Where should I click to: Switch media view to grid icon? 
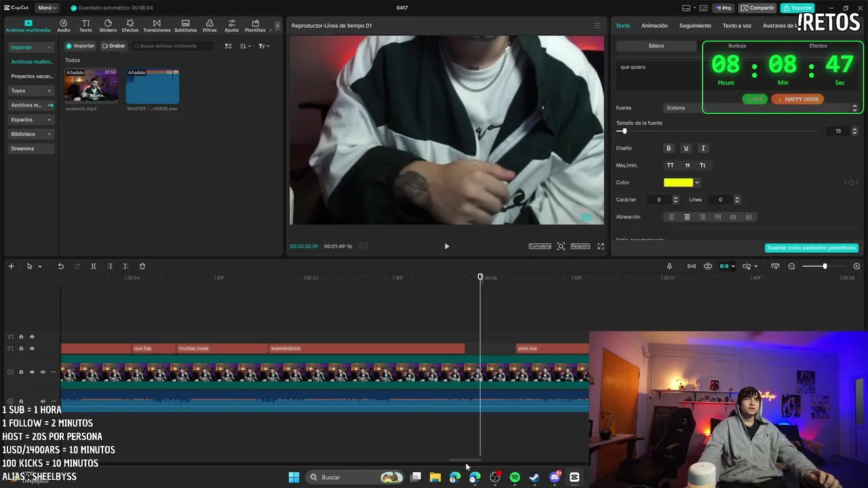(229, 46)
